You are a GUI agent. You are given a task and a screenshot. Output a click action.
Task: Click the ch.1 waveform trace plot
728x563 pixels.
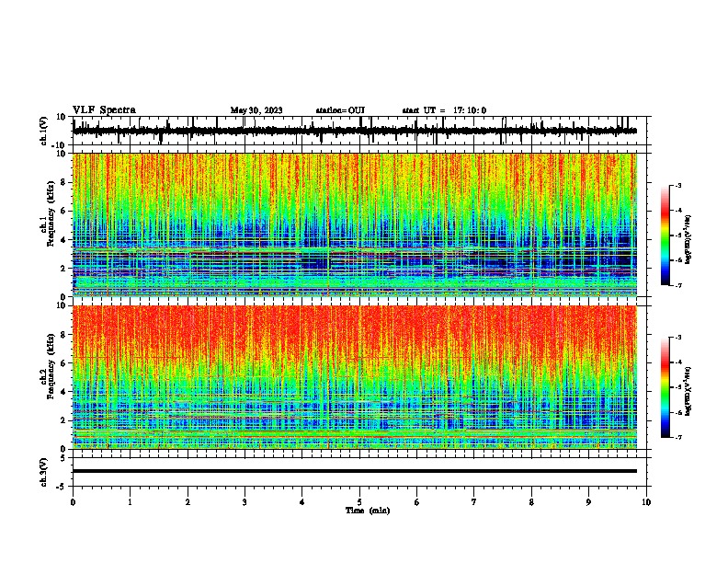(x=355, y=131)
